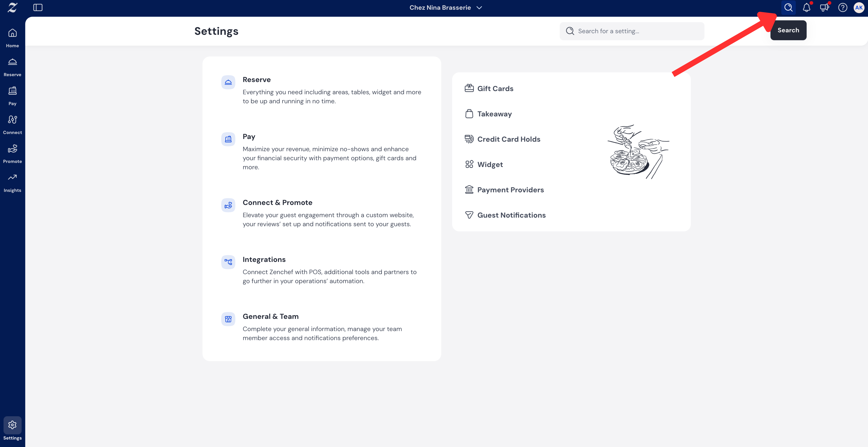Click the Guest Notifications icon
This screenshot has width=868, height=447.
(x=469, y=215)
